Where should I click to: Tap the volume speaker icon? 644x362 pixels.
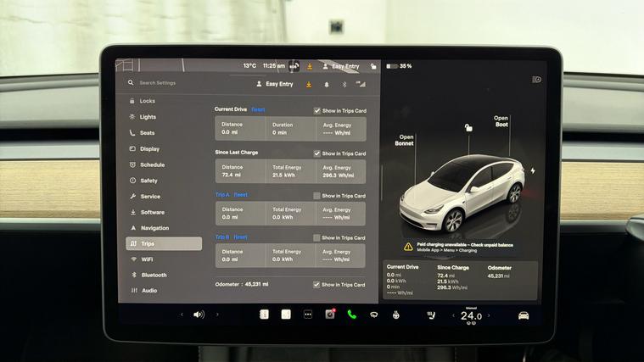[x=199, y=315]
